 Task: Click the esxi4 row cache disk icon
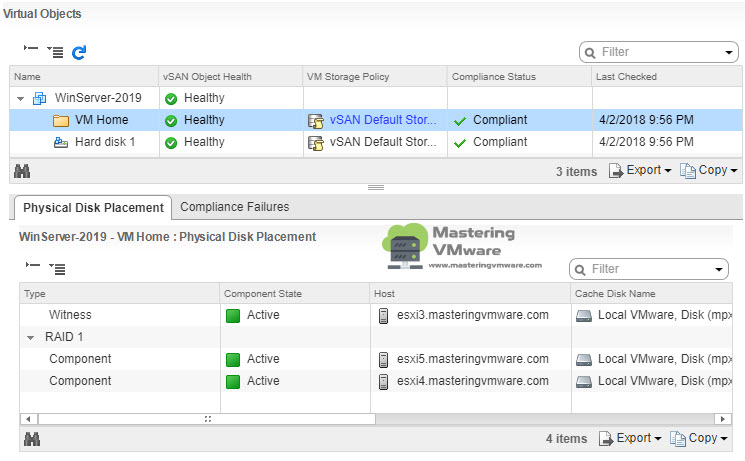tap(584, 382)
